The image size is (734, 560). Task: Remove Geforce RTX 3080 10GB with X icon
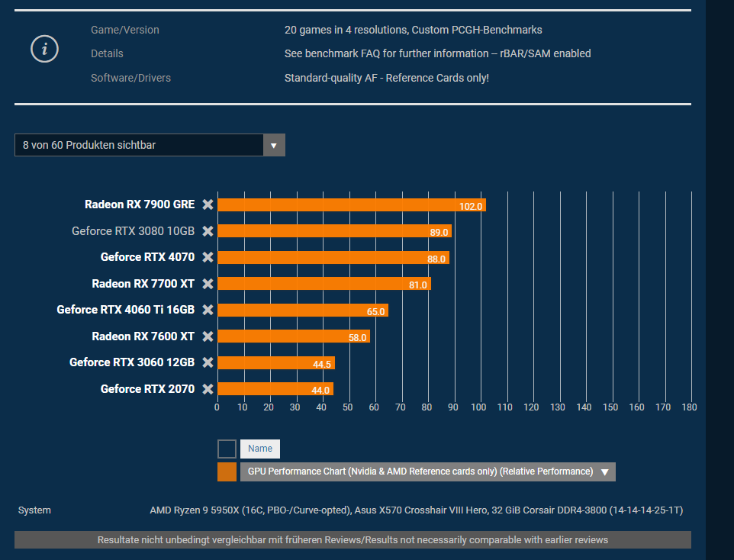coord(208,231)
